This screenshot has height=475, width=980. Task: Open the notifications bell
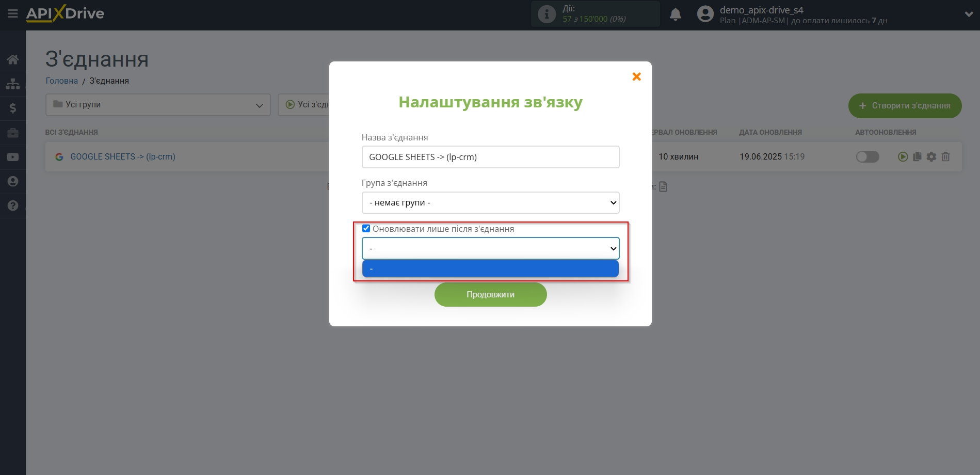pyautogui.click(x=676, y=14)
